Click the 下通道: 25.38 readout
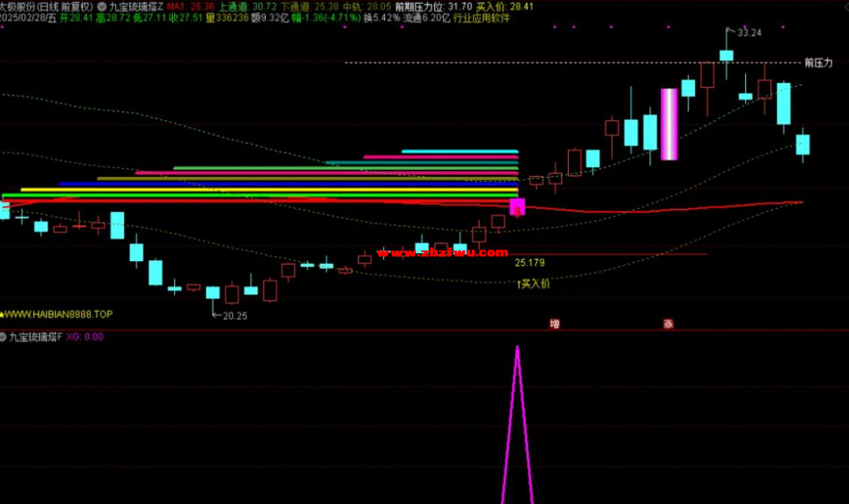This screenshot has width=849, height=504. coord(310,7)
